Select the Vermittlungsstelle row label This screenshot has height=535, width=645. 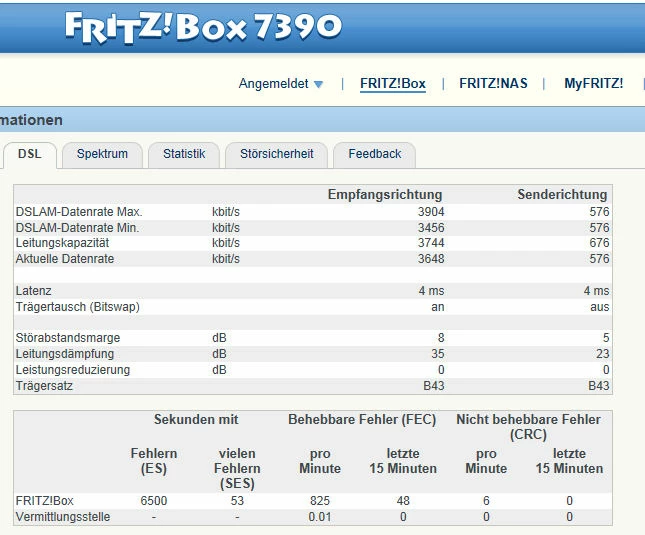tap(63, 517)
